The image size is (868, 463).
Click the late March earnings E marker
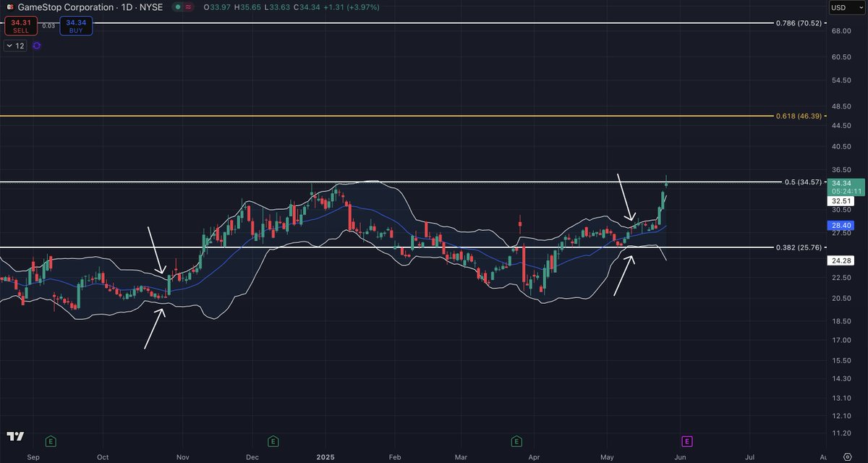point(516,441)
